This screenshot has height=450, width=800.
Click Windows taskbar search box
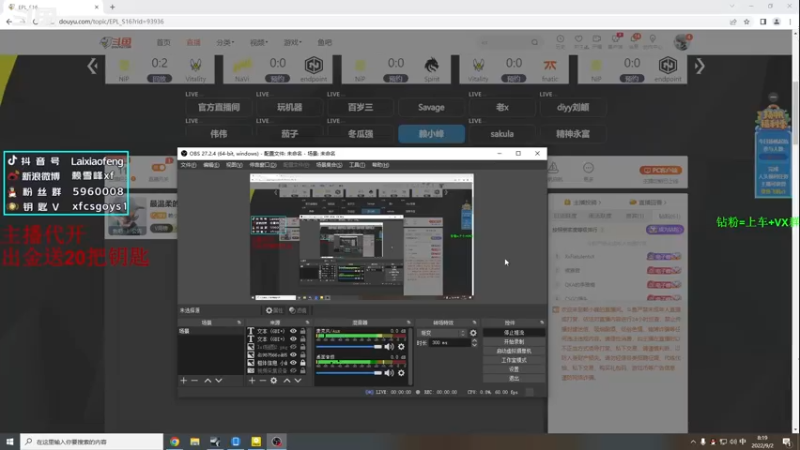tap(92, 442)
